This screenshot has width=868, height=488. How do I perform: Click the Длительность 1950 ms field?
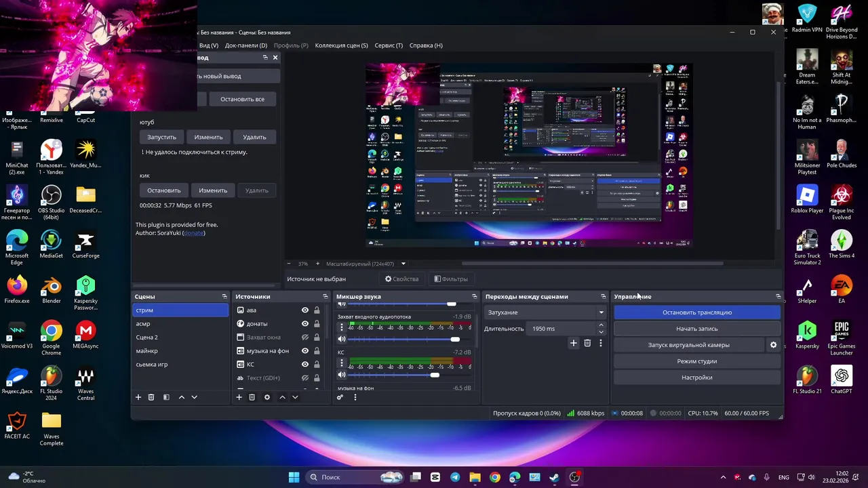(560, 329)
